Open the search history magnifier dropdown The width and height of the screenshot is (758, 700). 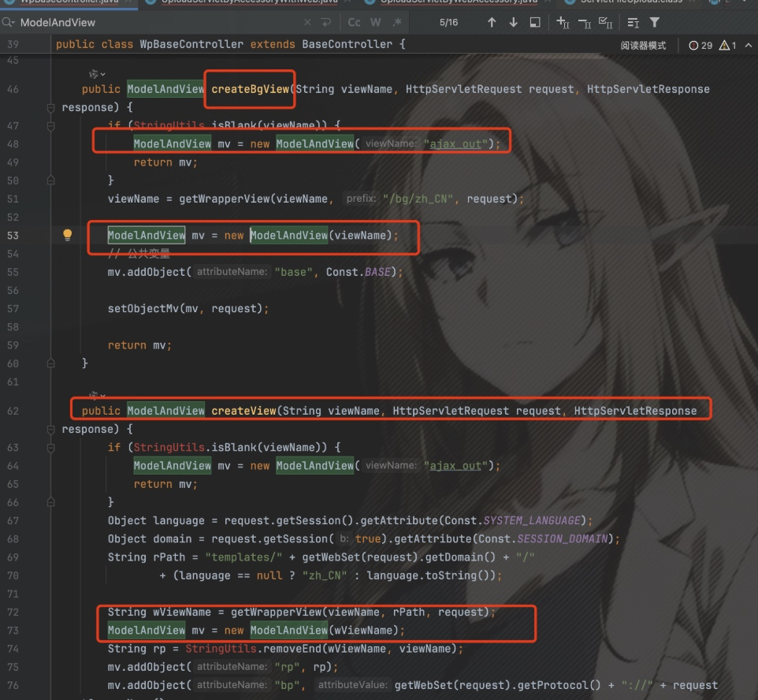(8, 22)
